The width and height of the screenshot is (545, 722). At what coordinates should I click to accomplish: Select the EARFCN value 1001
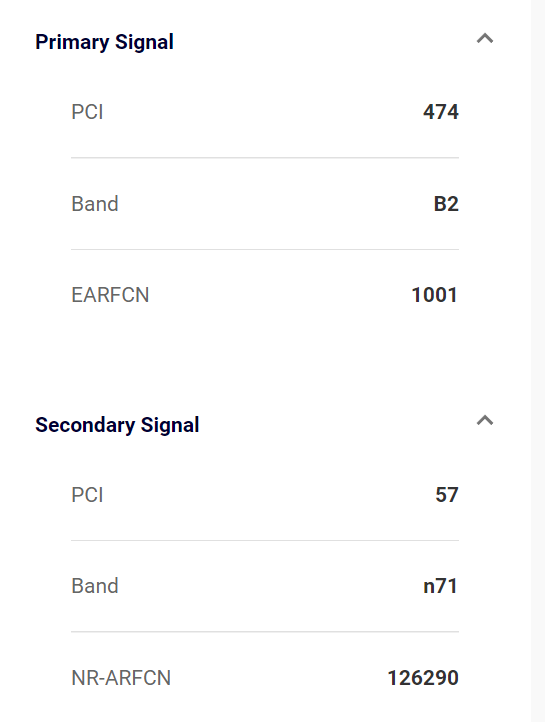(x=435, y=295)
